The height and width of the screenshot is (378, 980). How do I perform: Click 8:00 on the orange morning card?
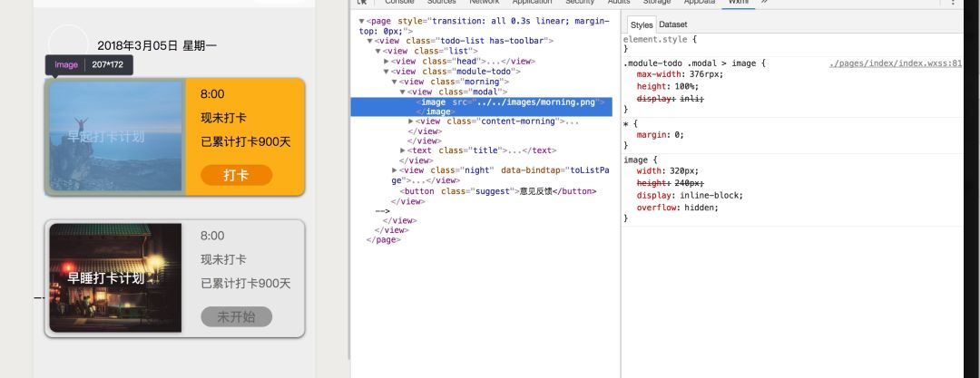pos(212,94)
